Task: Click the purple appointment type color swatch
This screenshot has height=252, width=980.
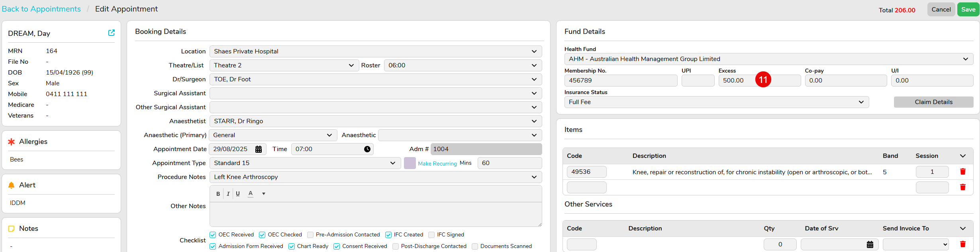Action: click(410, 163)
